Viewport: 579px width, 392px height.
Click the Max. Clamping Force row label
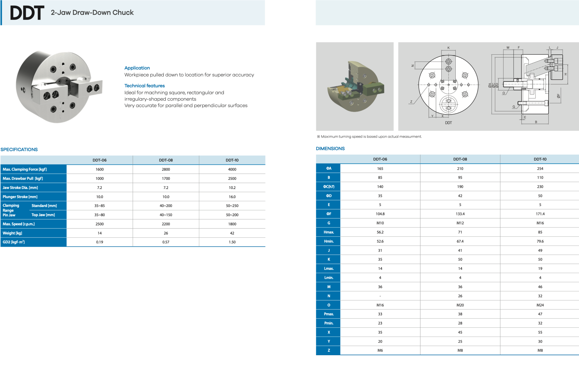pyautogui.click(x=25, y=169)
